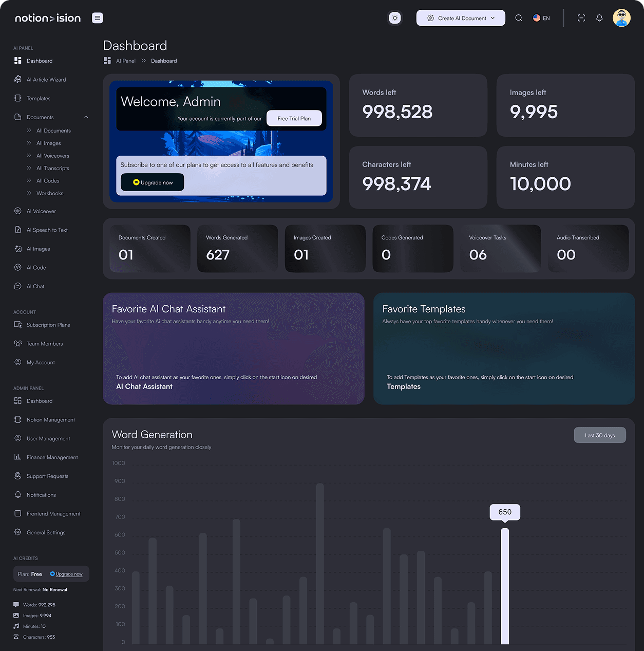The height and width of the screenshot is (651, 644).
Task: Collapse the Documents sidebar section
Action: 86,117
